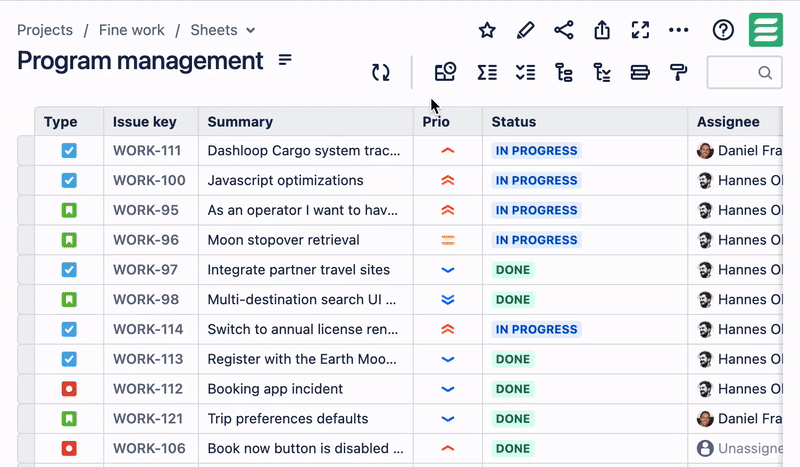Open the DONE status of WORK-121
This screenshot has width=800, height=467.
[513, 419]
